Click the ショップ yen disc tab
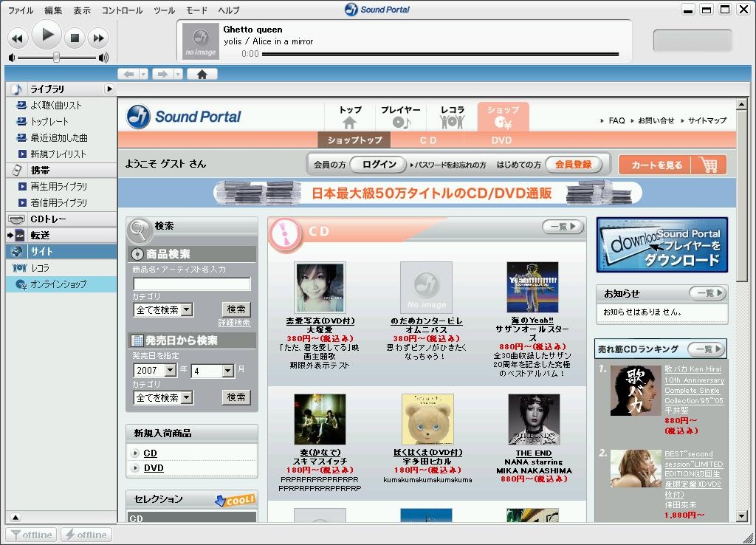Viewport: 756px width, 545px height. click(x=503, y=117)
